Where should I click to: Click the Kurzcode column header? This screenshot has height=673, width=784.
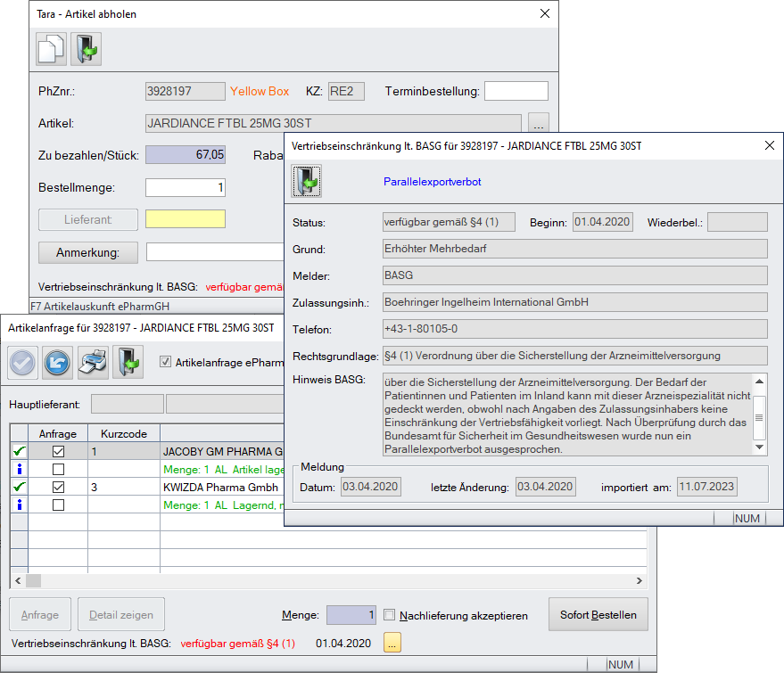pyautogui.click(x=124, y=434)
